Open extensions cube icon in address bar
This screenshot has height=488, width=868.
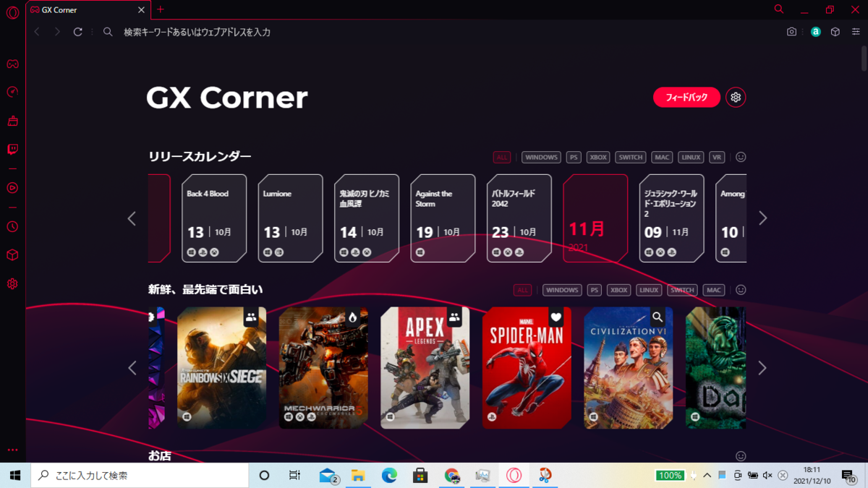tap(835, 32)
